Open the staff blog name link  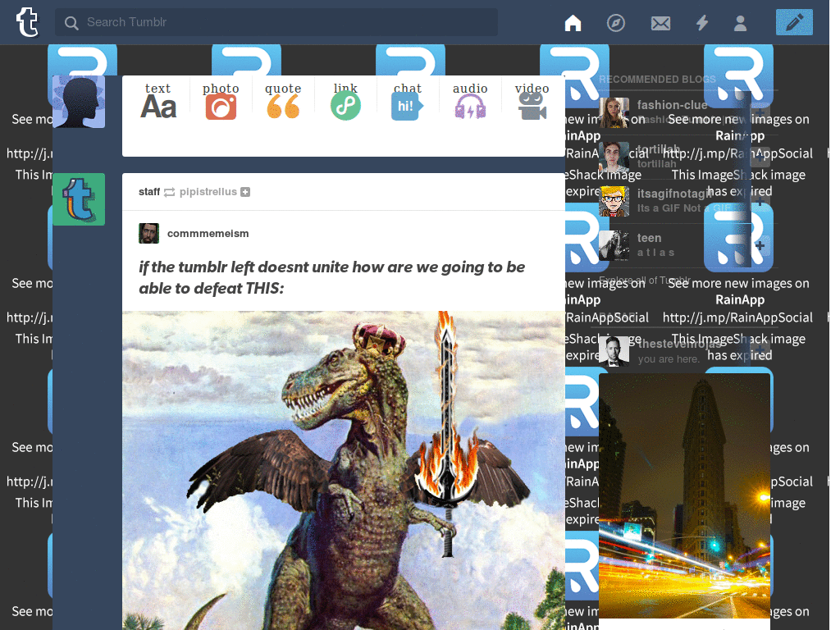point(149,192)
